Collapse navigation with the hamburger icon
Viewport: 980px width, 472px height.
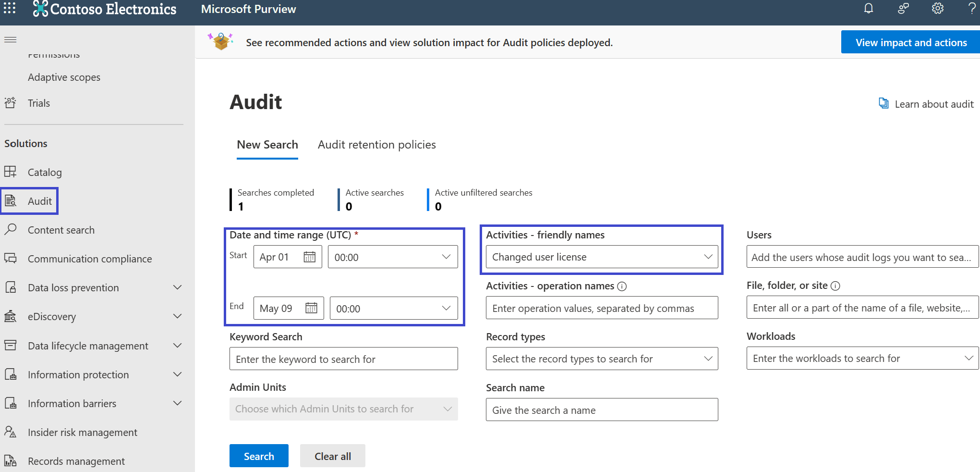(10, 39)
